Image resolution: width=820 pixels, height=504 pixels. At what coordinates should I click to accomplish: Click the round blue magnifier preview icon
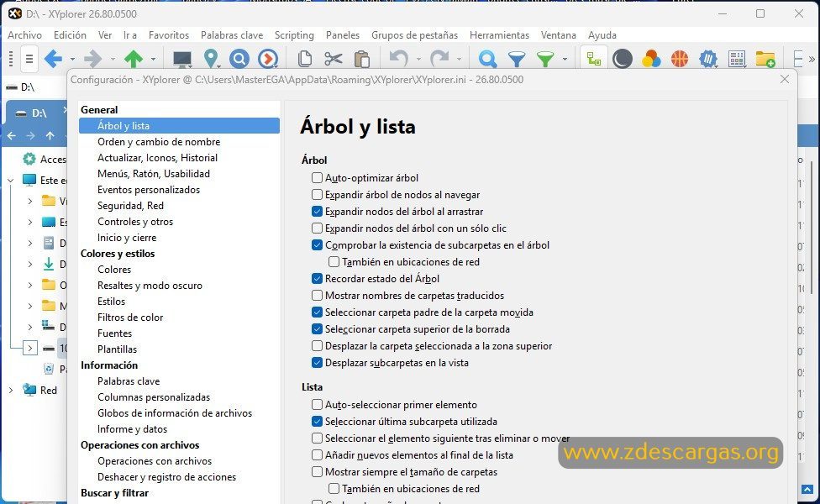[239, 59]
